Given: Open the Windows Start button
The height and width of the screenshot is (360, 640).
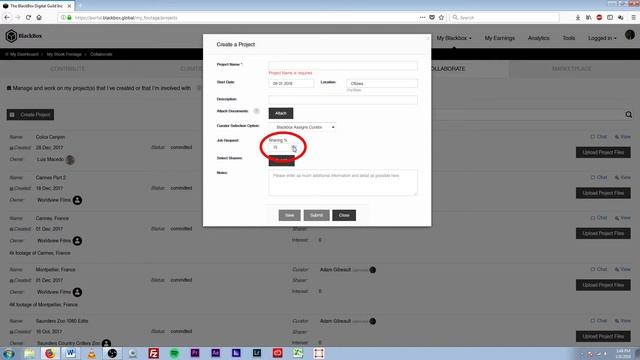Looking at the screenshot, I should click(9, 353).
